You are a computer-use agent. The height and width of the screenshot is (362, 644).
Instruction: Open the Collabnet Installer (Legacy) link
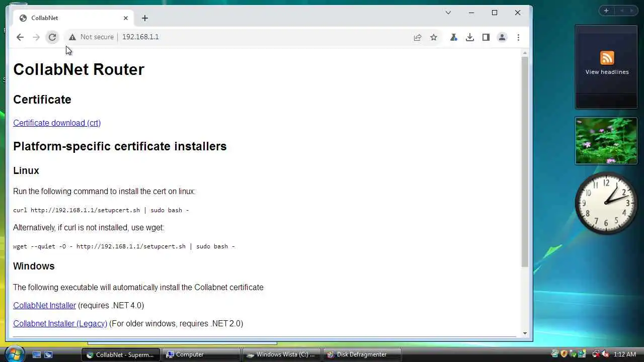pyautogui.click(x=60, y=324)
